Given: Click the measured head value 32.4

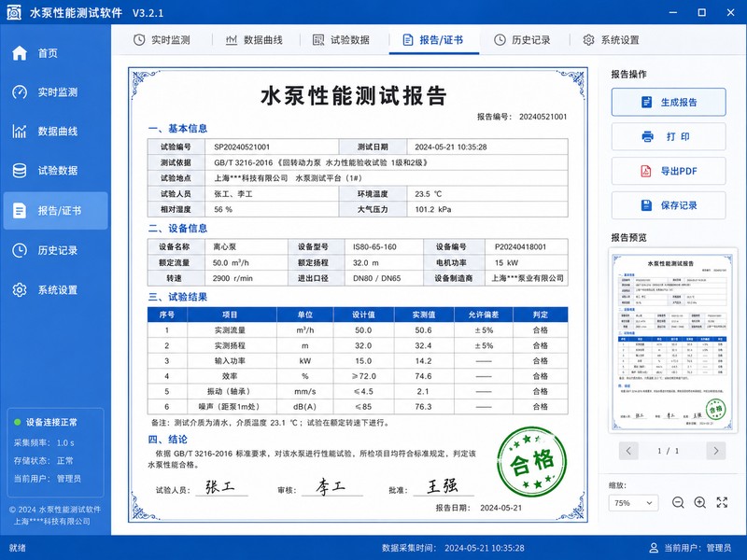Looking at the screenshot, I should pos(423,345).
